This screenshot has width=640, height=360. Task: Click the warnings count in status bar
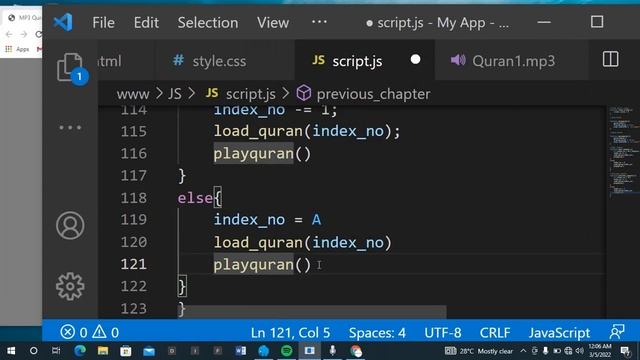tap(105, 332)
